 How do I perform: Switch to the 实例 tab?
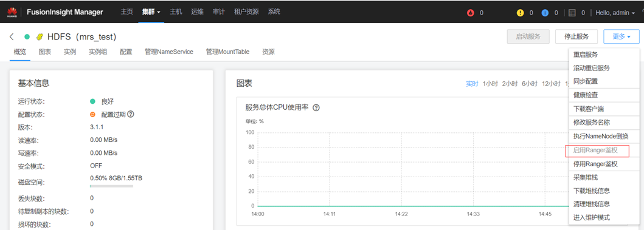click(70, 52)
